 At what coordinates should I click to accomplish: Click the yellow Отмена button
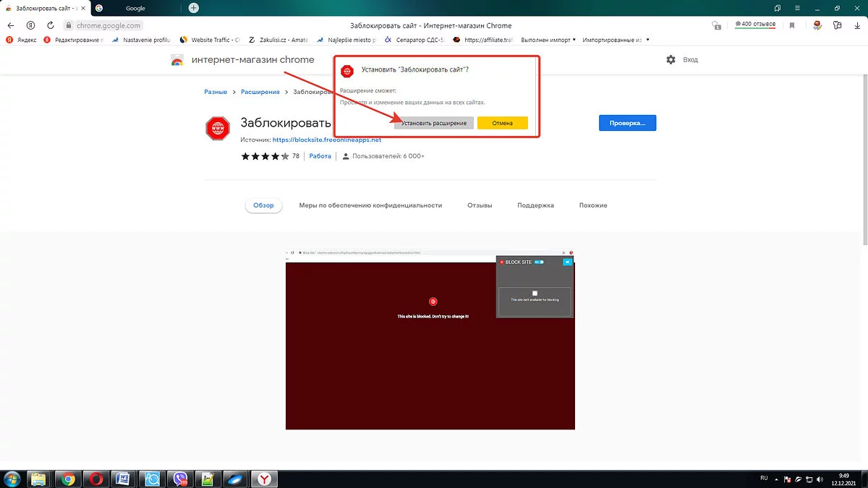[503, 123]
